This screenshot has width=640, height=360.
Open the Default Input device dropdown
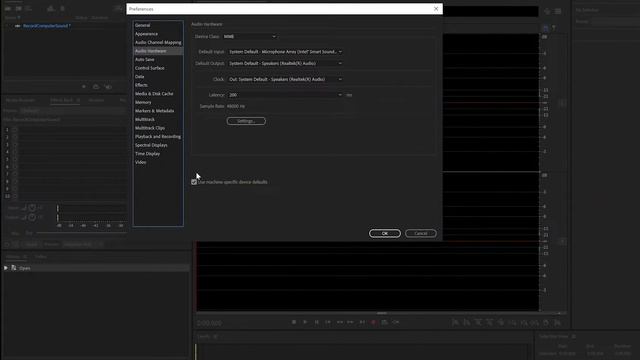tap(285, 52)
